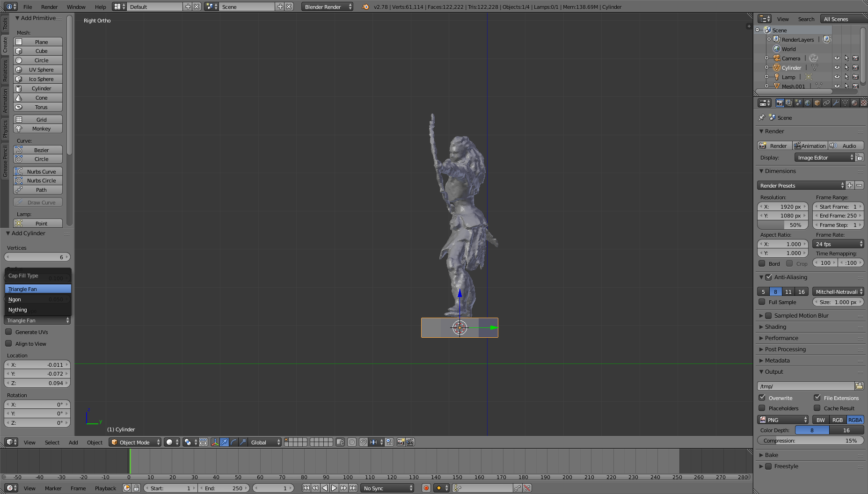This screenshot has width=868, height=494.
Task: Open the Mesh Data triangle icon tab
Action: pos(845,103)
